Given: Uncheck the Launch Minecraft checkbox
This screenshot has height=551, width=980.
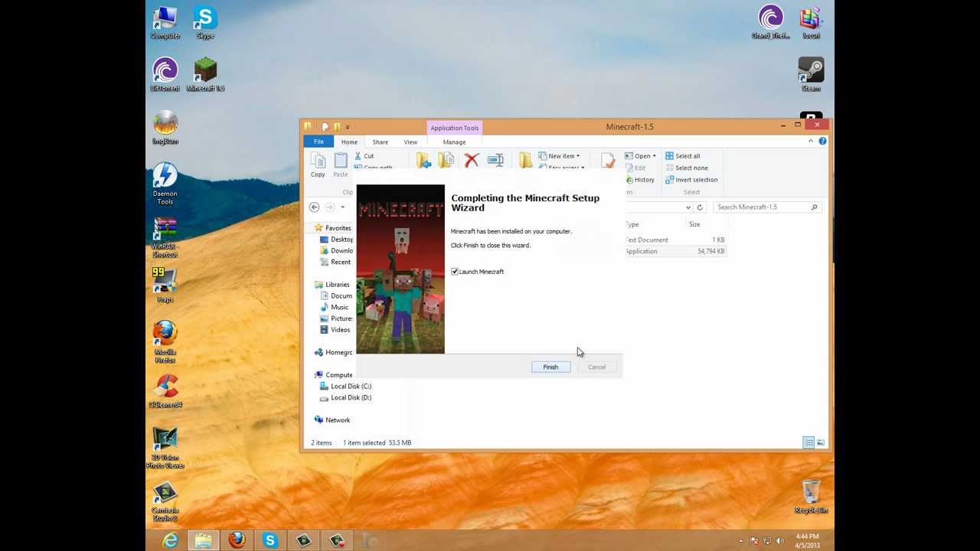Looking at the screenshot, I should 455,272.
